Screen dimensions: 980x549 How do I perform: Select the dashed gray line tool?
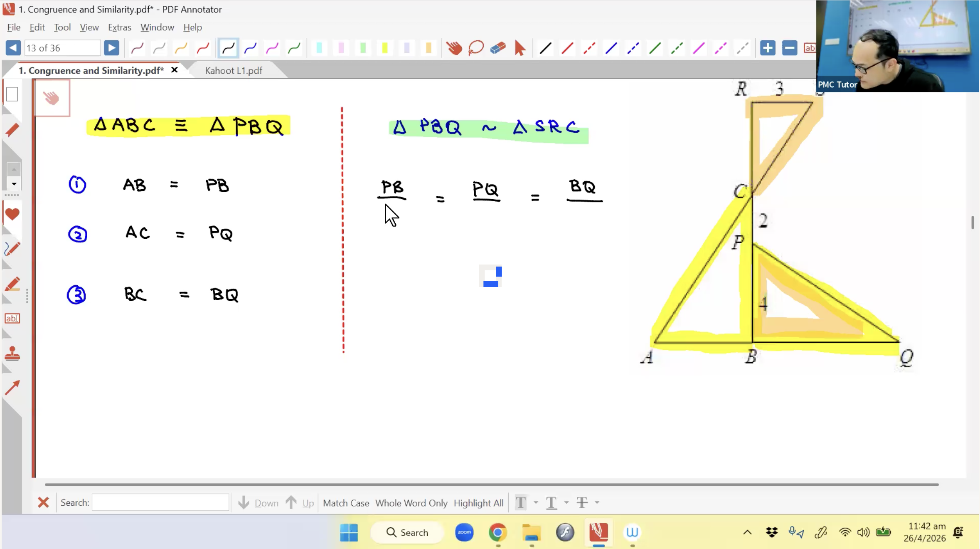743,48
